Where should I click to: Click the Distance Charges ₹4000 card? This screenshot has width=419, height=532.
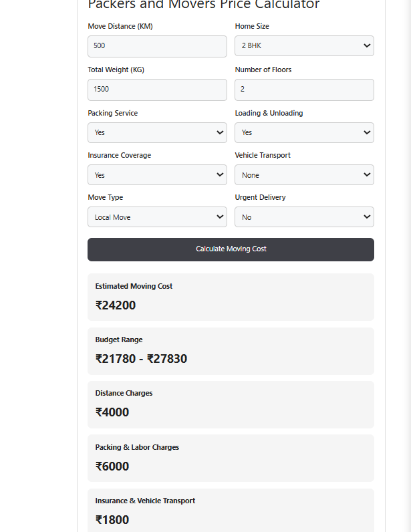[x=231, y=405]
